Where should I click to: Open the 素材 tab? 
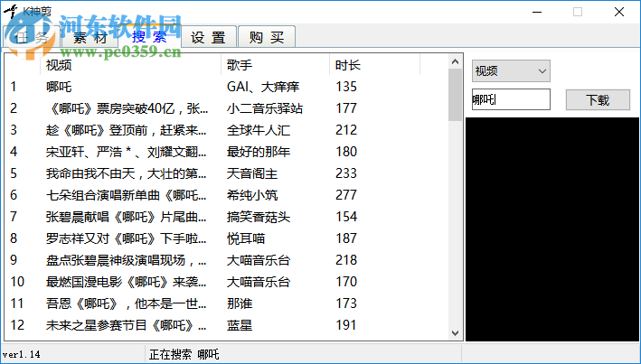(x=90, y=38)
